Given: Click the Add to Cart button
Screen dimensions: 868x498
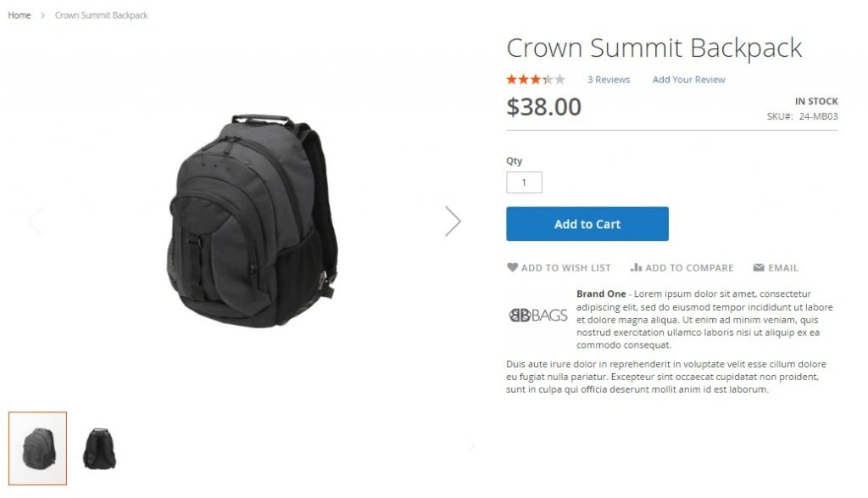Looking at the screenshot, I should 587,224.
